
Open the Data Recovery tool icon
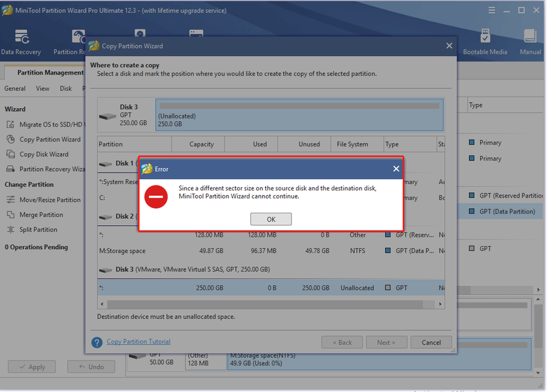tap(21, 37)
